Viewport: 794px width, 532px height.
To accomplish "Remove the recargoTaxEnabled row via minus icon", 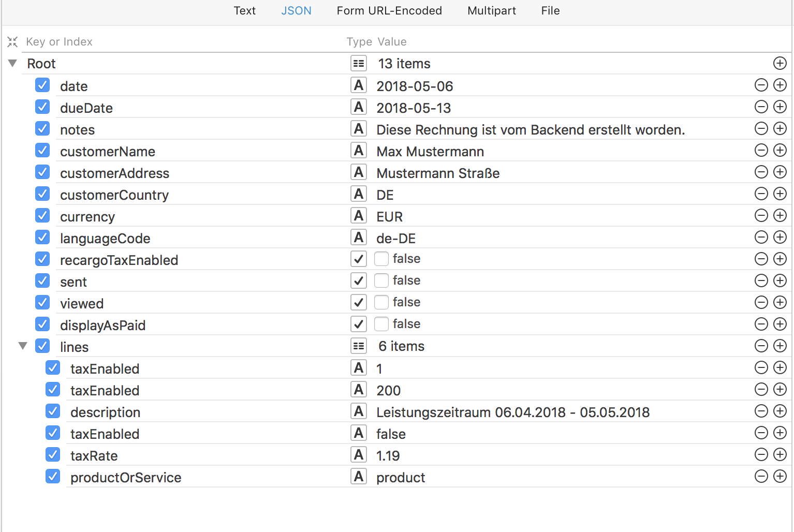I will click(x=761, y=259).
